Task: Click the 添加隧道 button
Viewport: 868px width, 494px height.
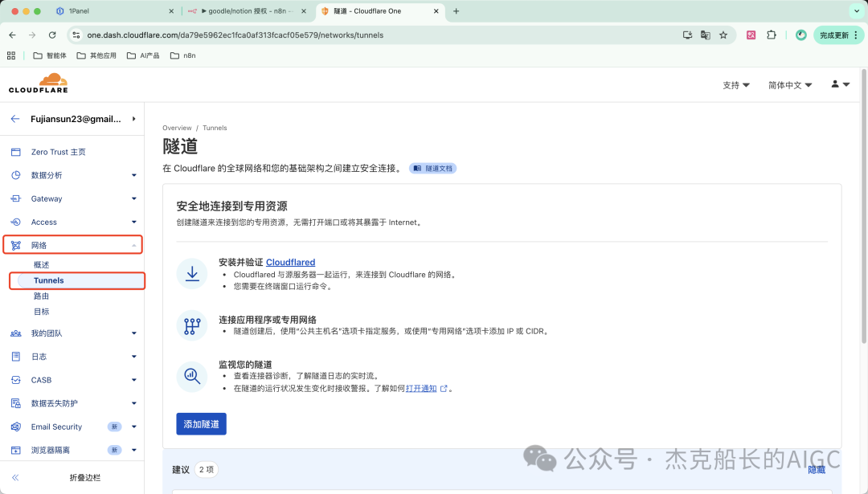Action: pos(202,424)
